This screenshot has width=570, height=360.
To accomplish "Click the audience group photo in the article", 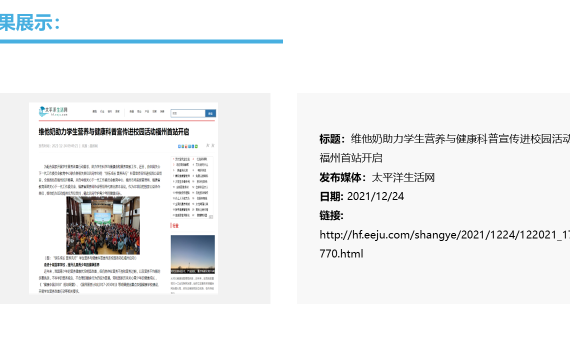I will coord(103,225).
